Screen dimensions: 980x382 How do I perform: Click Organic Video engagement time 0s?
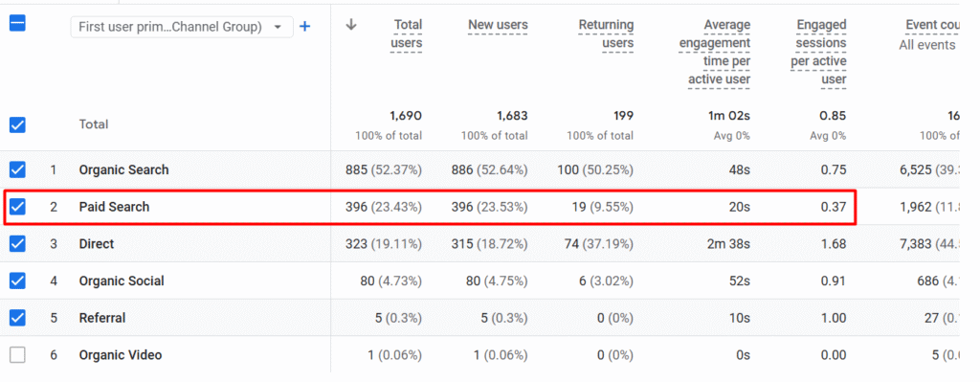(743, 355)
